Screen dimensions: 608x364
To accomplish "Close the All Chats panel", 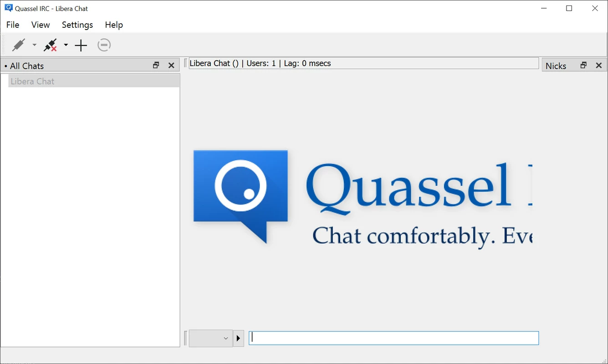I will 171,66.
